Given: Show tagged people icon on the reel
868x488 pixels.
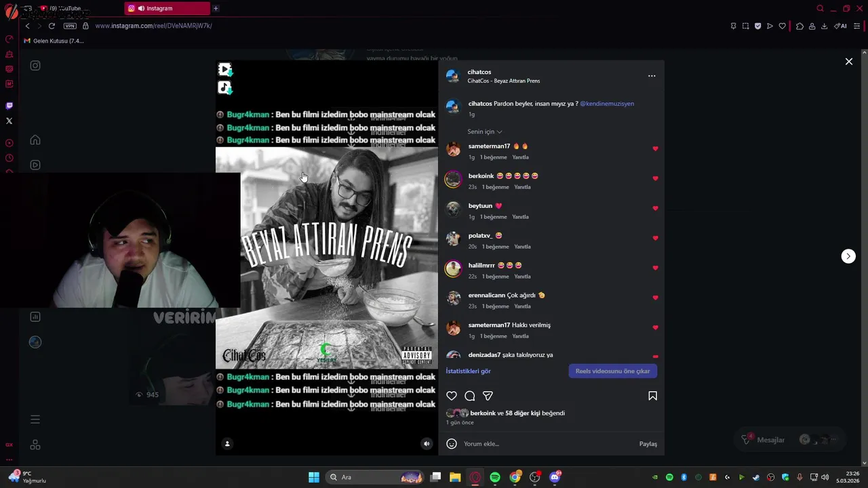Looking at the screenshot, I should click(x=227, y=444).
